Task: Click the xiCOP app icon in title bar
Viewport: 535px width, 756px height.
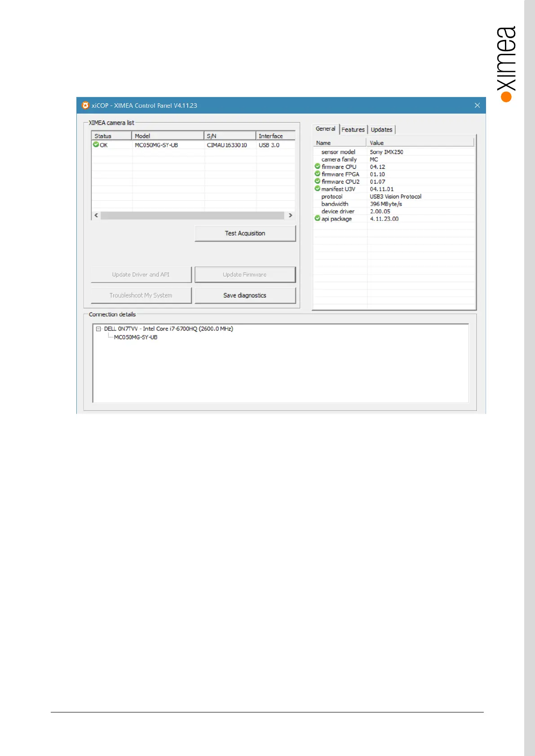Action: tap(85, 105)
